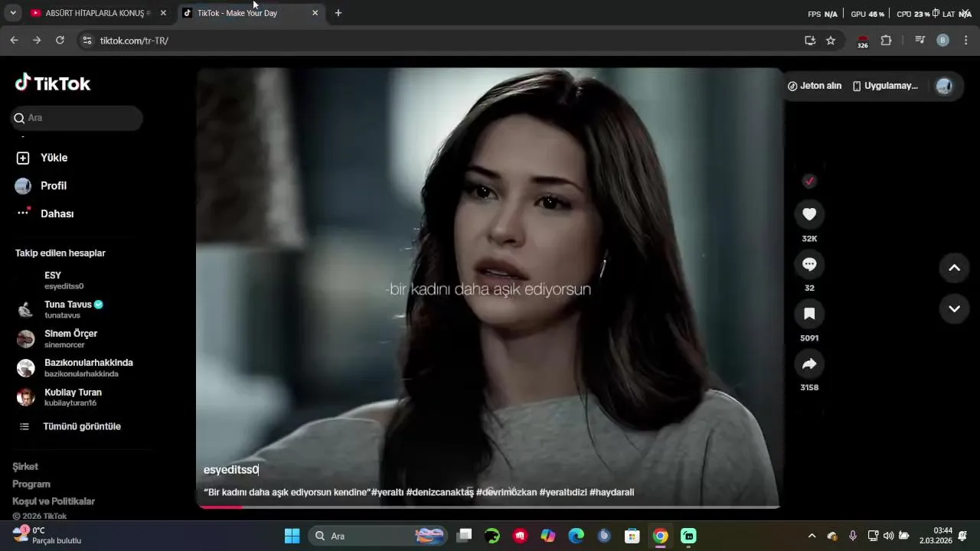Focus the TikTok Ara search field
Screen dimensions: 980x551
click(x=77, y=118)
